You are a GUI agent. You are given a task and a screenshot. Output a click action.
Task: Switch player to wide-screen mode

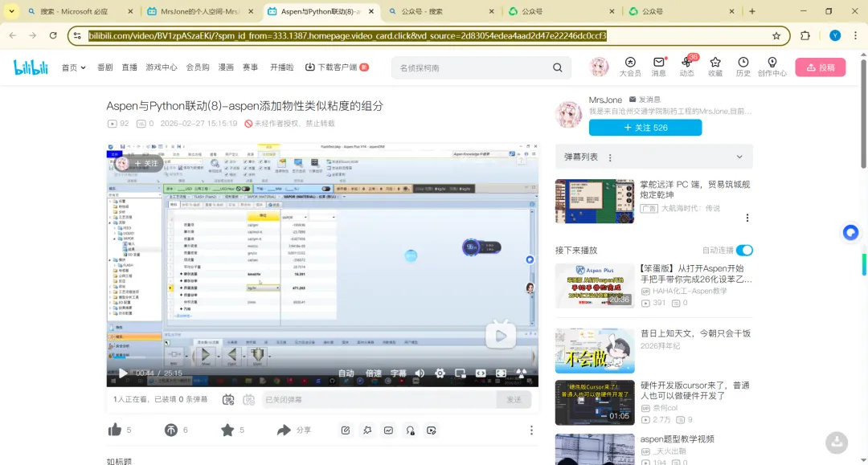point(481,373)
